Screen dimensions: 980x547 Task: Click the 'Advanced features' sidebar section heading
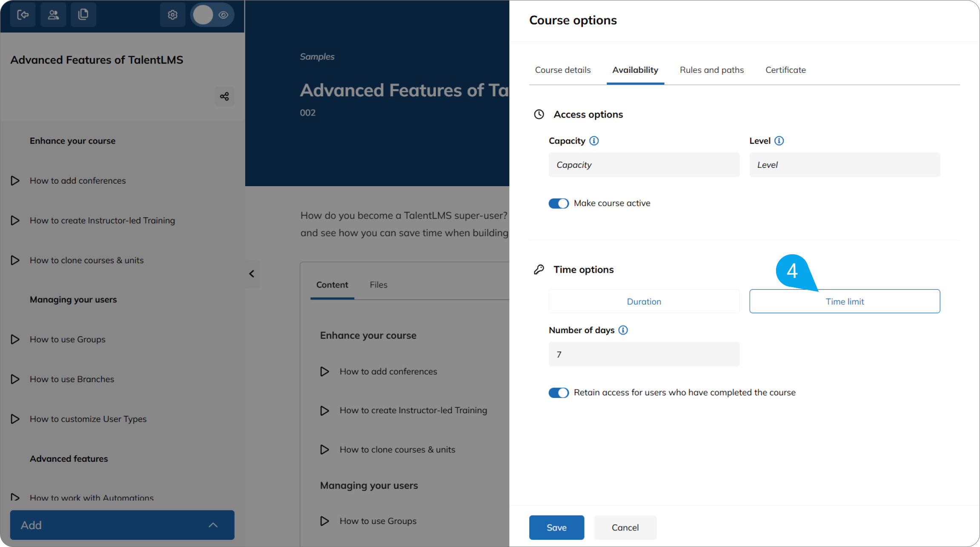tap(69, 459)
